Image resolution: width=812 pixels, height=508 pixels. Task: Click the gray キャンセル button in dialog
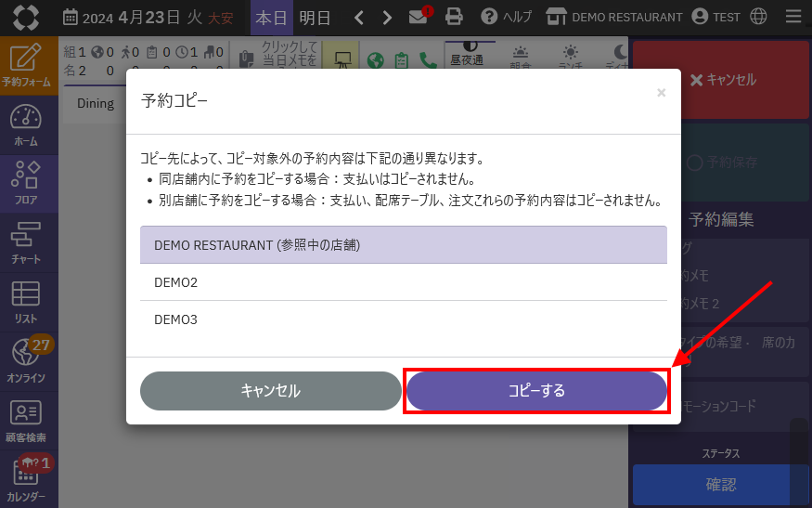click(x=270, y=391)
